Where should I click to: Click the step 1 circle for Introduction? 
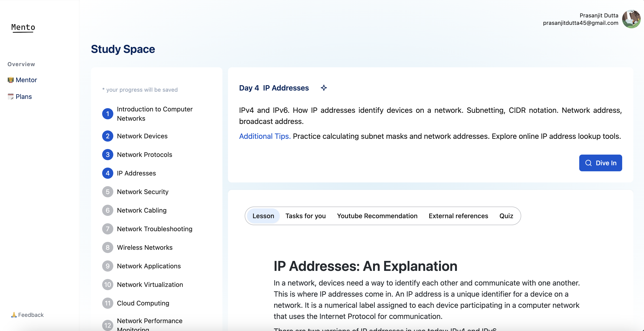(x=107, y=114)
